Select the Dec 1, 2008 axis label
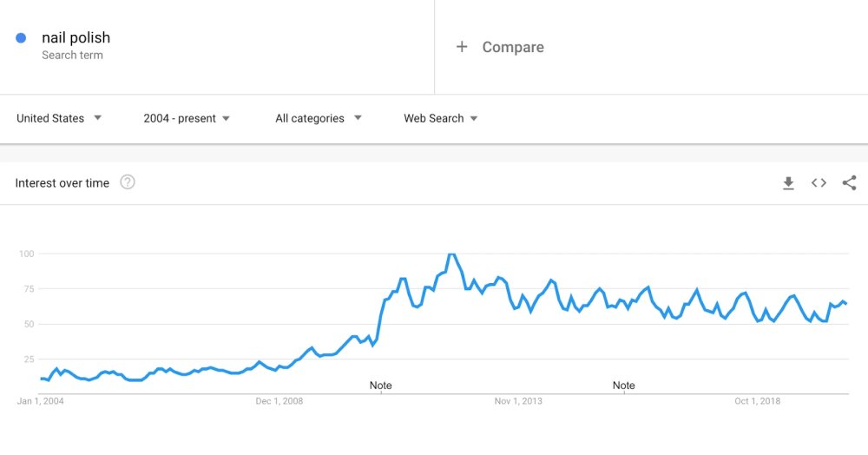Screen dimensions: 868x455 [x=279, y=401]
